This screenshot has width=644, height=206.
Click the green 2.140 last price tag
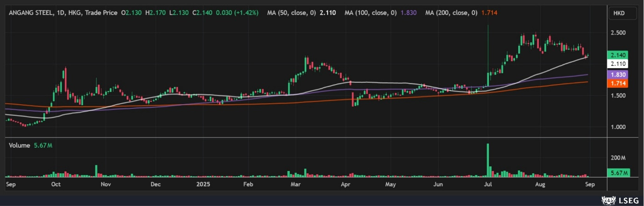[x=617, y=55]
